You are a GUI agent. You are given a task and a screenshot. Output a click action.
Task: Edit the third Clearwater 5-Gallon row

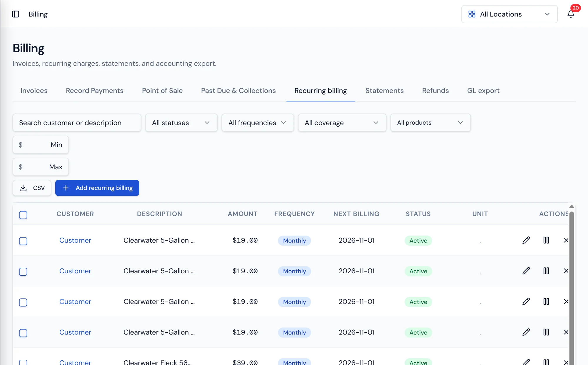click(526, 302)
